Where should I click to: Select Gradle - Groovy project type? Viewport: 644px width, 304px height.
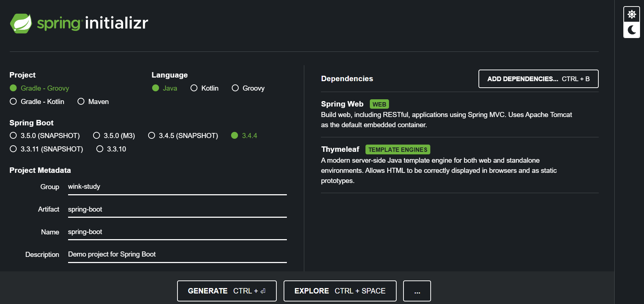pos(39,88)
